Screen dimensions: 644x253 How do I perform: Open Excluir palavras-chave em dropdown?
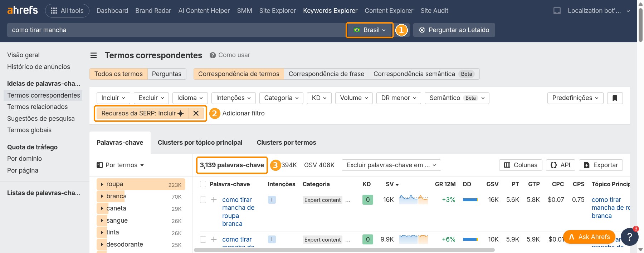coord(391,165)
